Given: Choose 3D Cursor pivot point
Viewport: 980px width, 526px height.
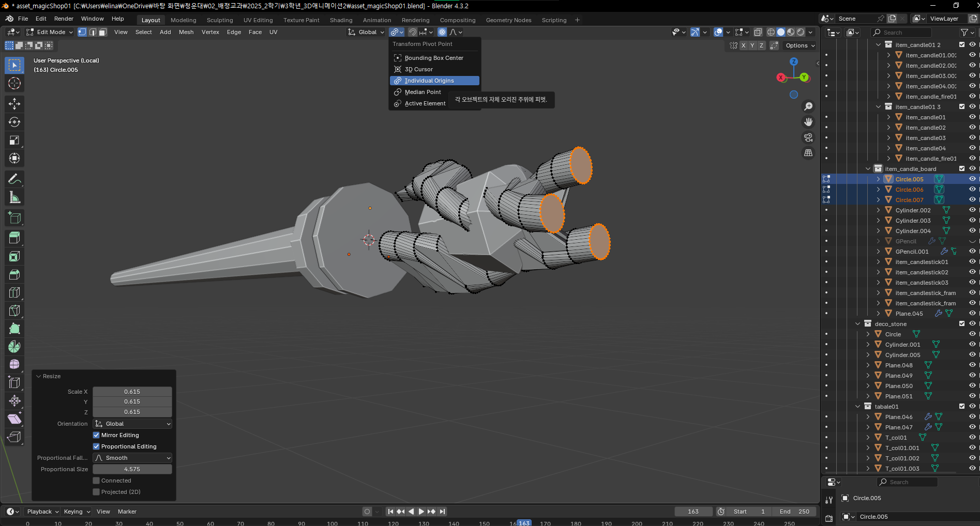Looking at the screenshot, I should coord(434,69).
